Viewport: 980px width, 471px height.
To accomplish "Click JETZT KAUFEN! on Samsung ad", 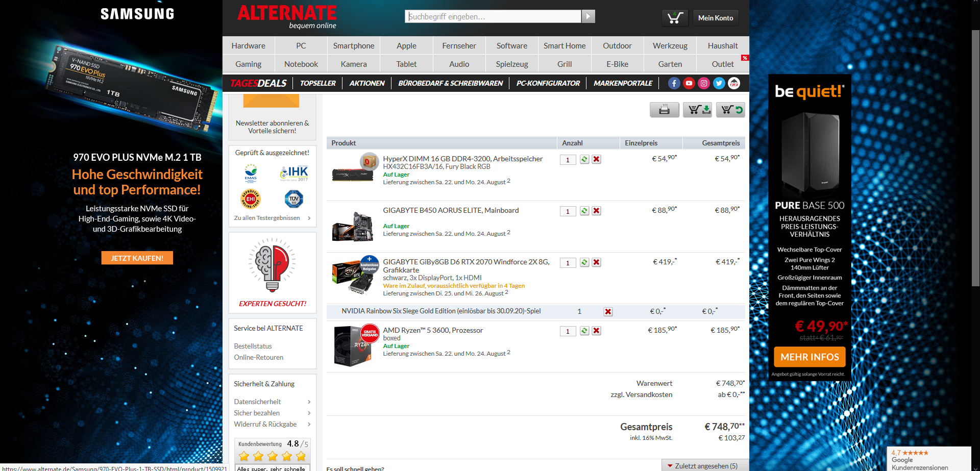I will [x=137, y=258].
